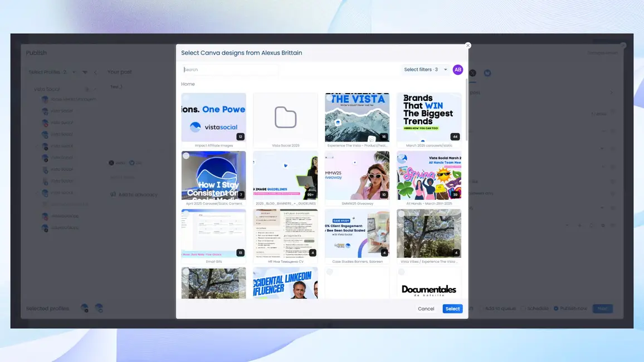Click the Cancel button

point(426,309)
